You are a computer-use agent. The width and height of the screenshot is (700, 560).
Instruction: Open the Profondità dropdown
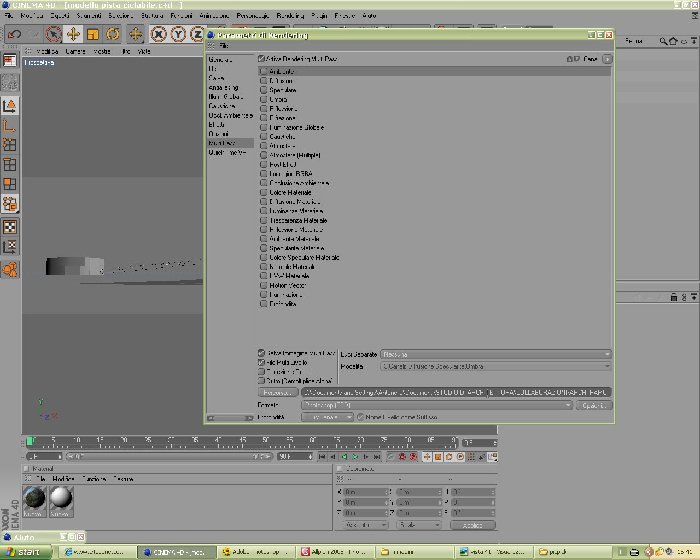point(327,417)
